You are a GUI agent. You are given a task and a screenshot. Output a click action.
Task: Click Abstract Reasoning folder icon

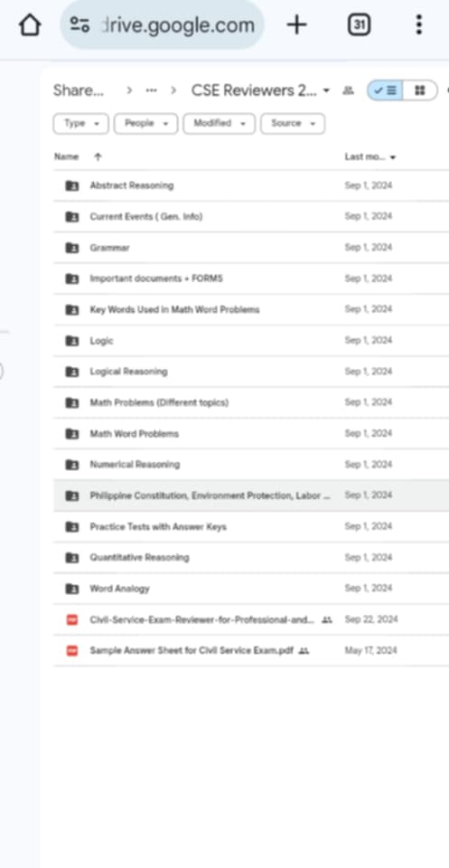[72, 185]
